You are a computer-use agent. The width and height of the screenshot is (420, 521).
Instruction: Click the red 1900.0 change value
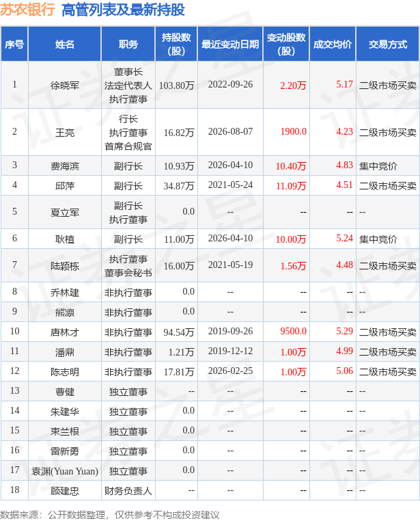293,131
